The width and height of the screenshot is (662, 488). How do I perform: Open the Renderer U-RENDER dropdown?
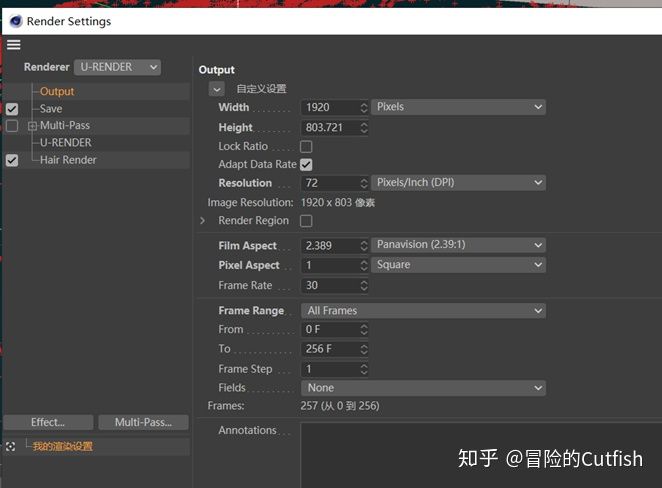[117, 67]
